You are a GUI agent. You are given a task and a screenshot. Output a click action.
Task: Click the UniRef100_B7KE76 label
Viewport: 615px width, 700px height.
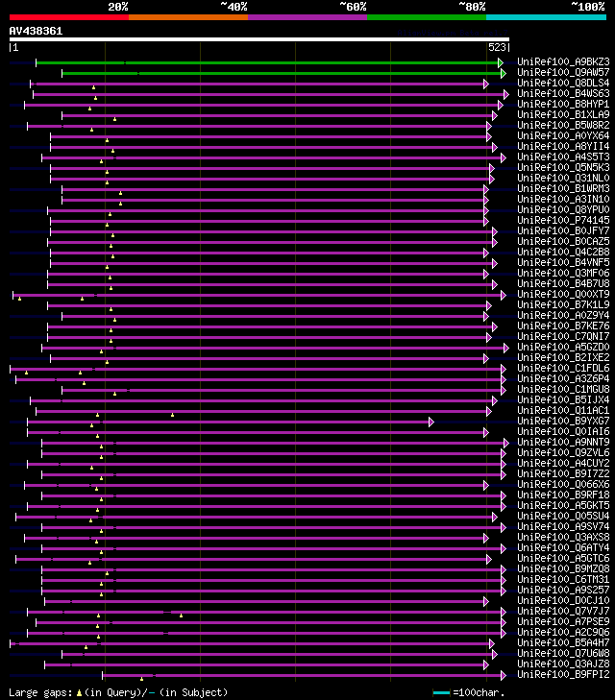coord(563,326)
